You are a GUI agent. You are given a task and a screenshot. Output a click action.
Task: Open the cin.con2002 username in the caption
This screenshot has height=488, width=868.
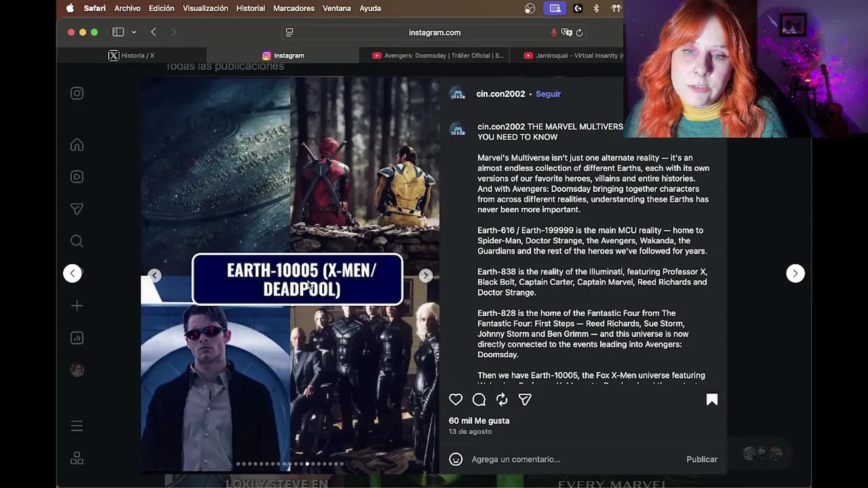click(501, 127)
